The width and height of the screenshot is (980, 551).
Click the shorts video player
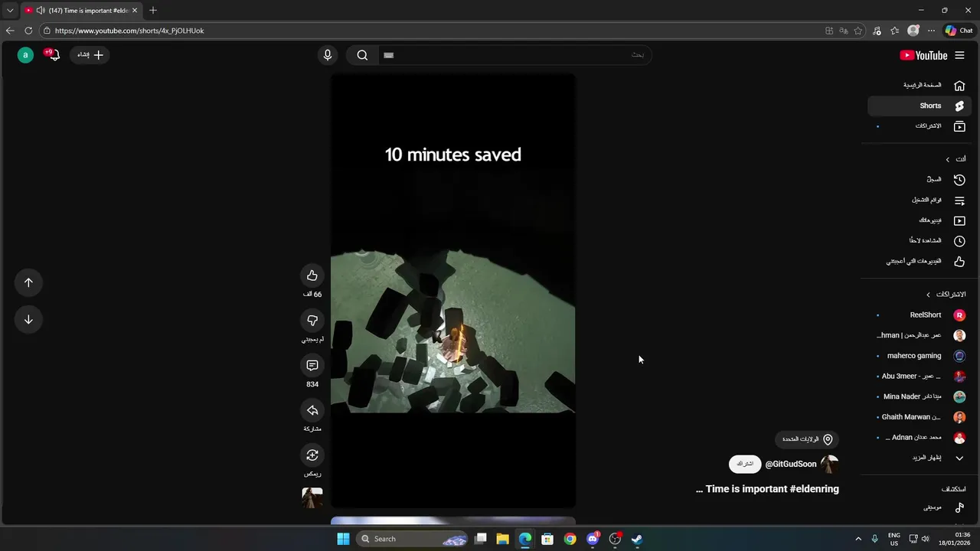[x=453, y=291]
